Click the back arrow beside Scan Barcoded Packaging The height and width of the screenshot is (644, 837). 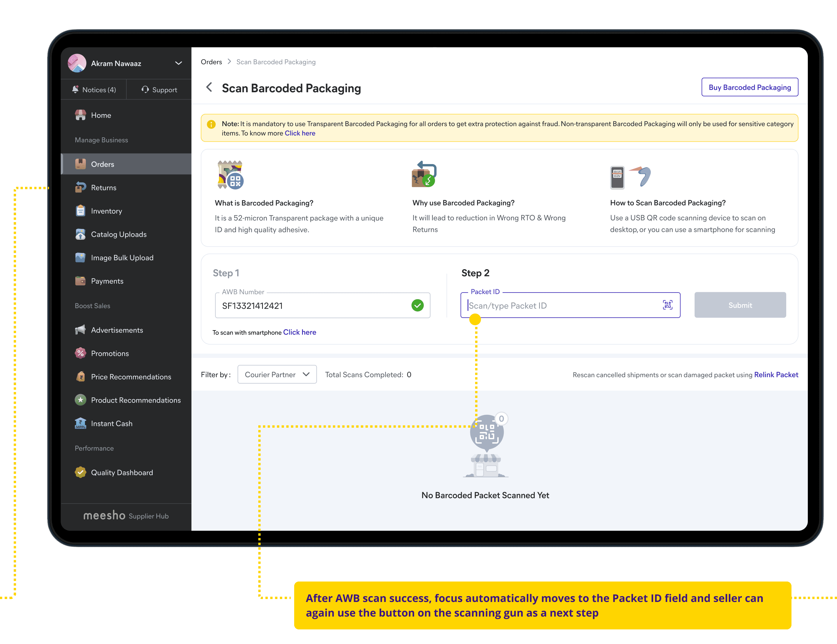click(209, 87)
